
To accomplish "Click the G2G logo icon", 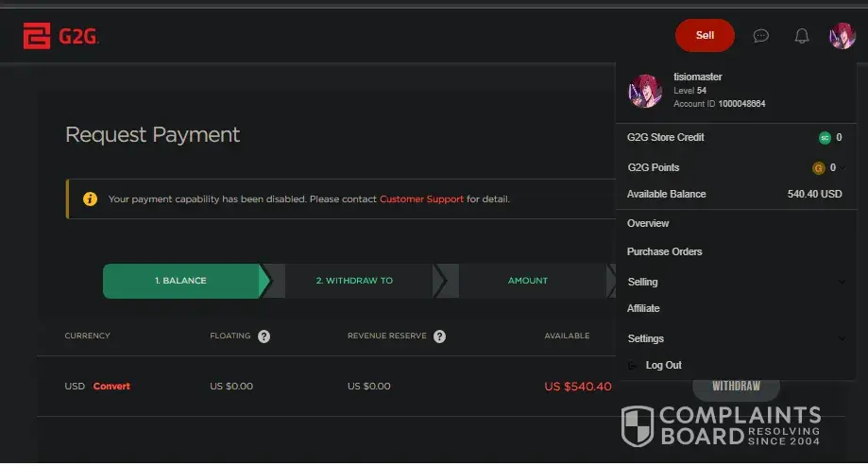I will coord(37,36).
